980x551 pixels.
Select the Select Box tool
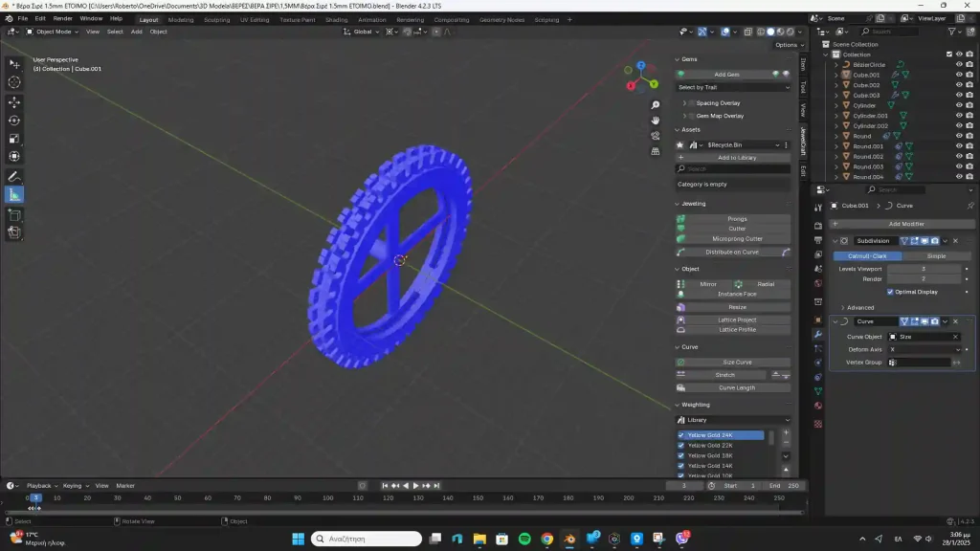coord(14,64)
